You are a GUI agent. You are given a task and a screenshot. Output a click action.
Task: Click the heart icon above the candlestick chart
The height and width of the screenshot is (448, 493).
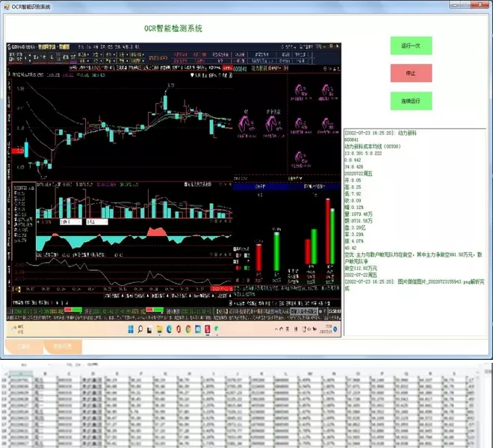coord(192,75)
